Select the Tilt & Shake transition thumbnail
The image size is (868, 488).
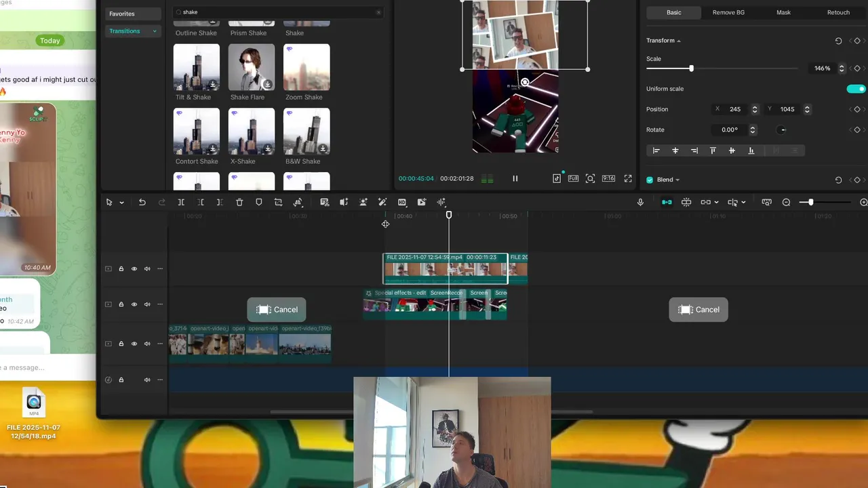click(x=197, y=67)
